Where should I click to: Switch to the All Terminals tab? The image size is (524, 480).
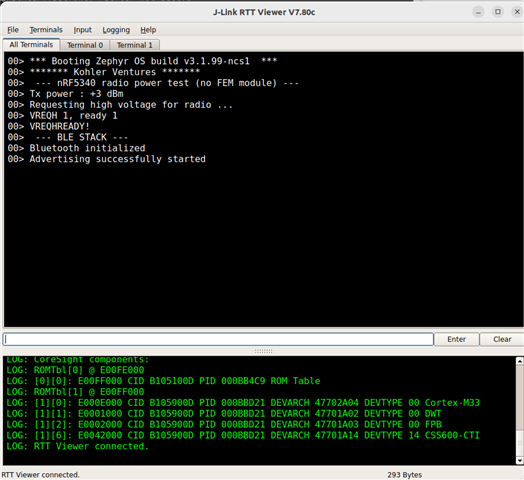pyautogui.click(x=31, y=44)
